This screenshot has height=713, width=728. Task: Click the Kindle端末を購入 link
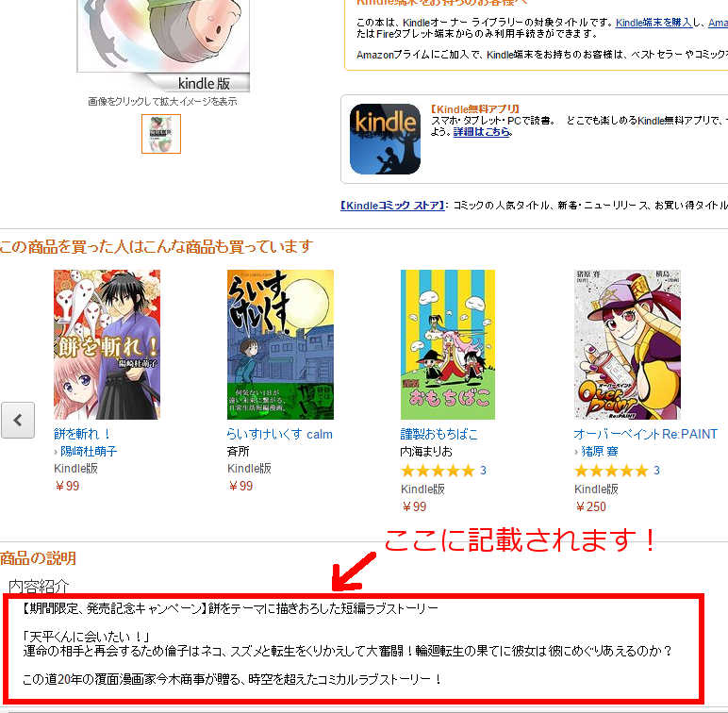[x=654, y=23]
